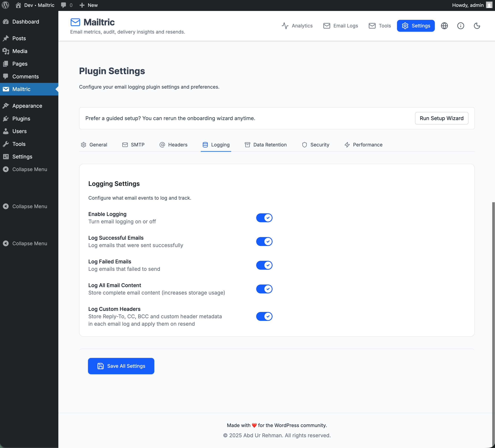Screen dimensions: 495x448
Task: Open Tools in the Mailtric header
Action: (380, 26)
